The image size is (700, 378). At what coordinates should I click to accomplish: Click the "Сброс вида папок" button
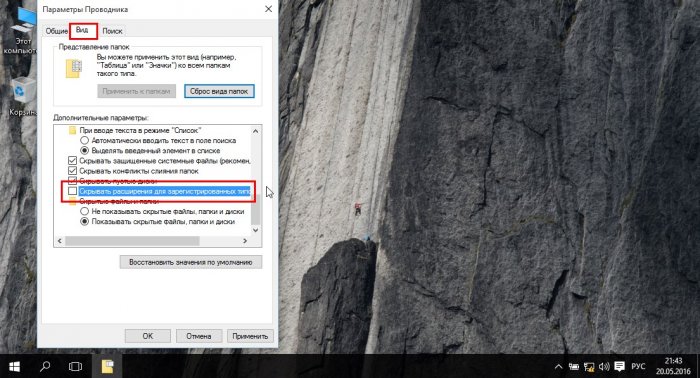pyautogui.click(x=219, y=91)
